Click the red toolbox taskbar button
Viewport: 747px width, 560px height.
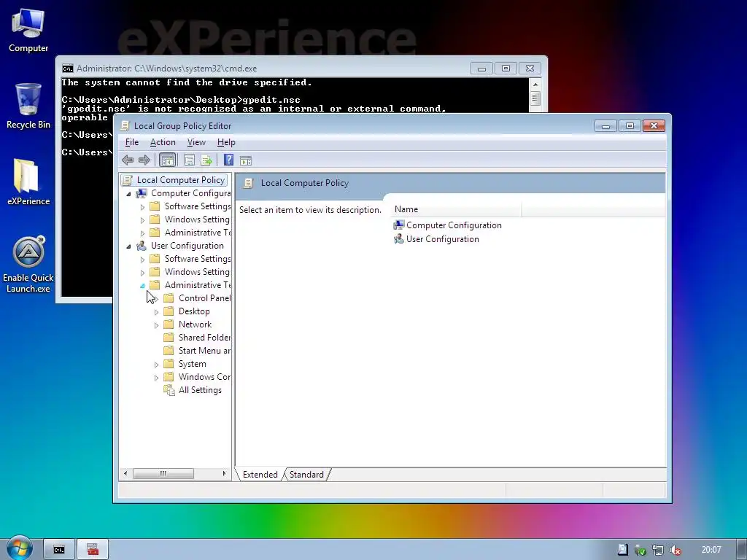(93, 550)
